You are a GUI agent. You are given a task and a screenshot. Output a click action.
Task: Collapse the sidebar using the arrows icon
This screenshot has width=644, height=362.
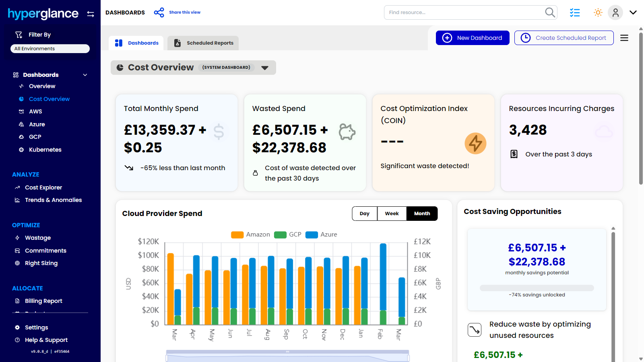91,14
